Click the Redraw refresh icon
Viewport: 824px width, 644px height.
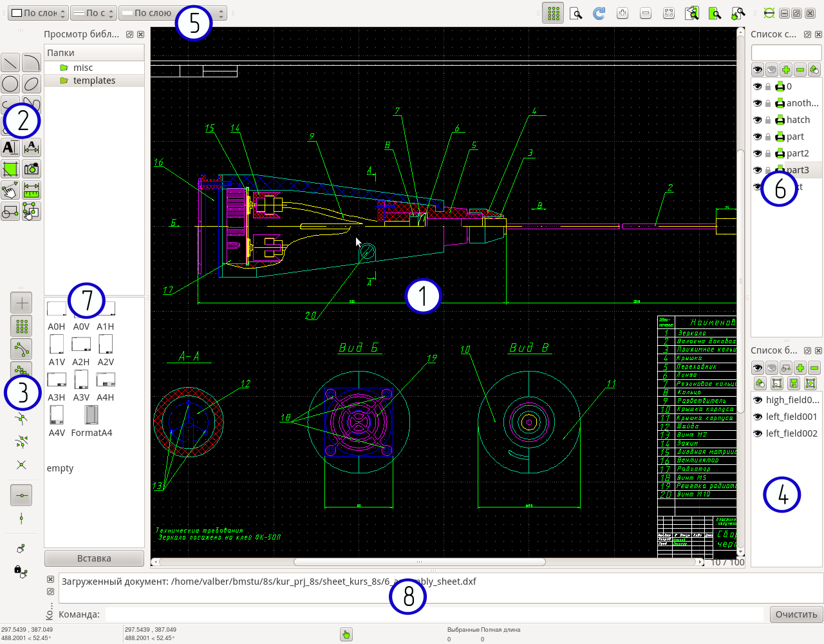599,12
